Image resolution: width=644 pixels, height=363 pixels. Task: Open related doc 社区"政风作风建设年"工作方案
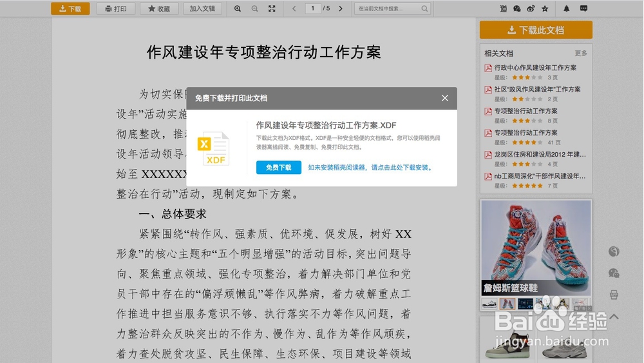click(537, 89)
